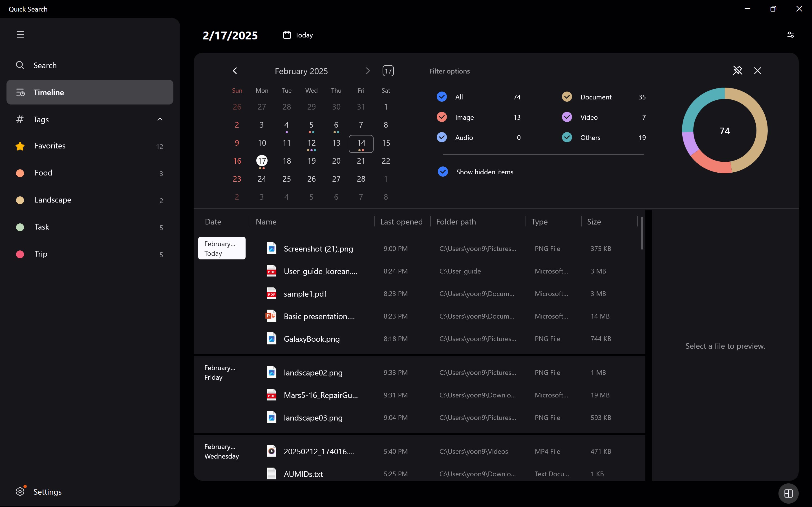Go to next month in calendar
Image resolution: width=812 pixels, height=507 pixels.
[x=368, y=71]
